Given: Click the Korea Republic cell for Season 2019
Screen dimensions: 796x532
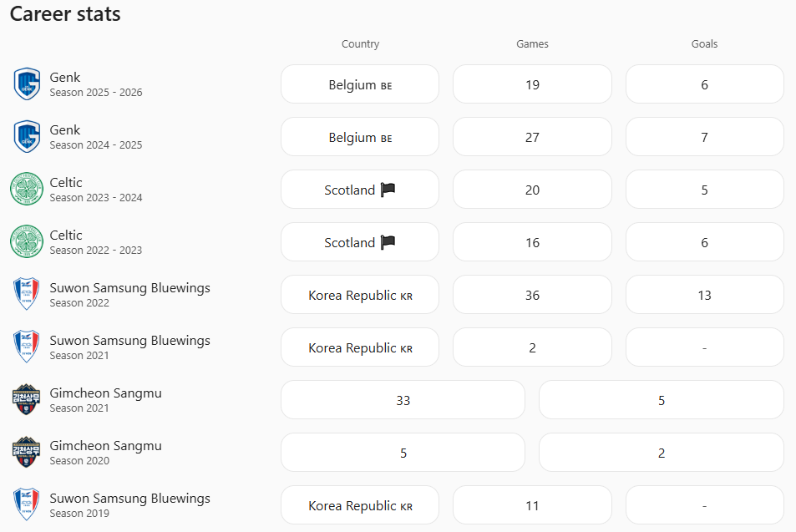Looking at the screenshot, I should point(360,505).
